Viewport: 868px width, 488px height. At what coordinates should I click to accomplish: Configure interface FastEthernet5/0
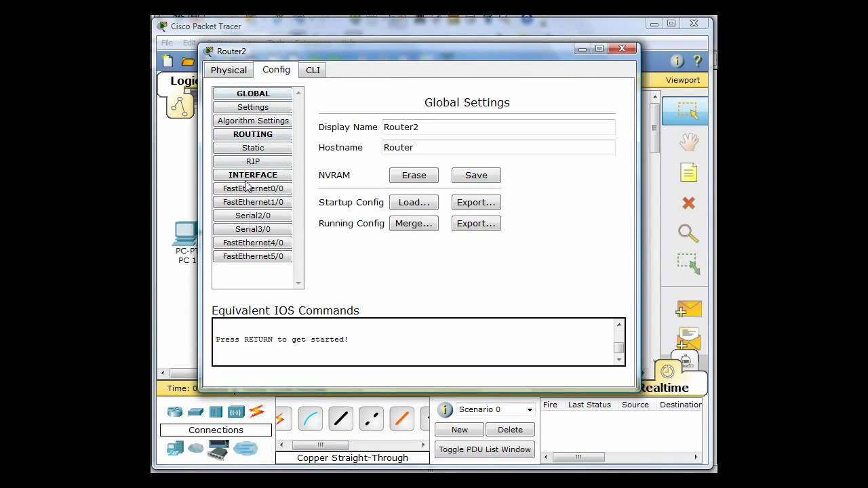(253, 256)
